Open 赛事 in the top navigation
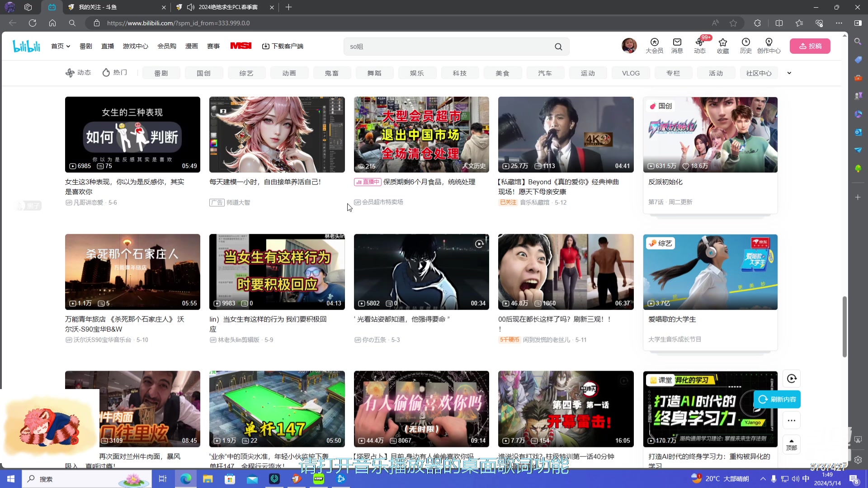 tap(213, 46)
